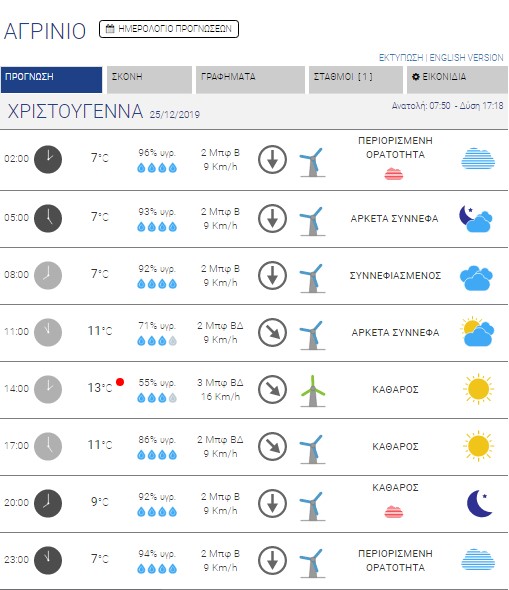Click the moon and cloud icon at 05:00

click(476, 219)
